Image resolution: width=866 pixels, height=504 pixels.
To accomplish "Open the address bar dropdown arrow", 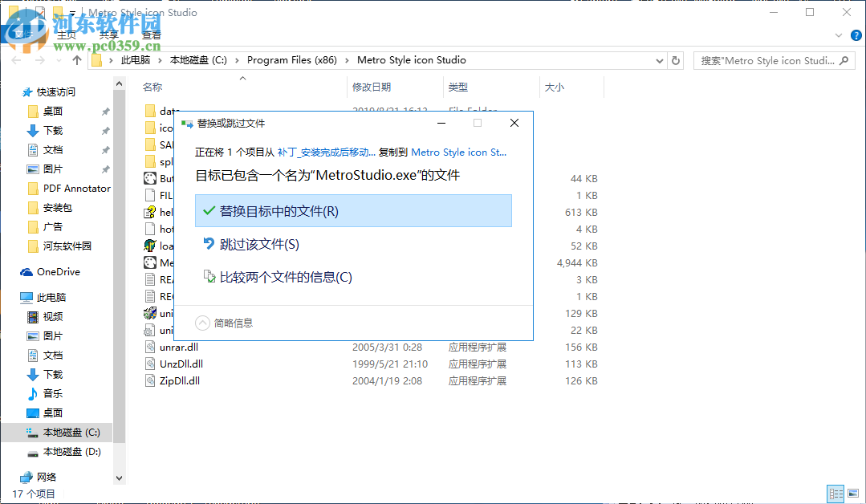I will 659,59.
